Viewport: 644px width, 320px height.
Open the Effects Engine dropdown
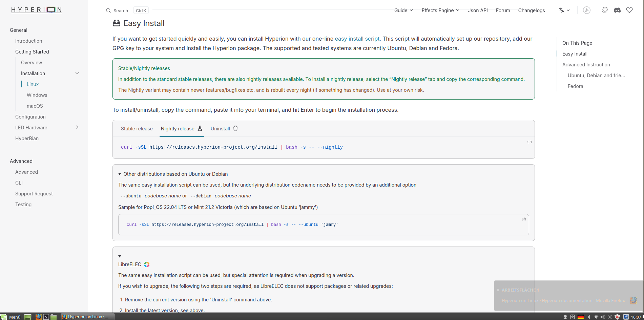coord(440,10)
